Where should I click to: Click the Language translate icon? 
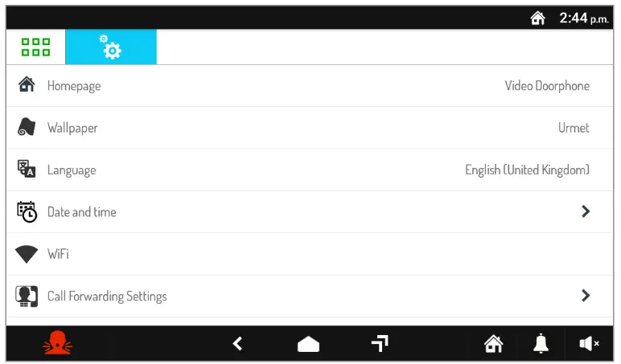point(27,170)
